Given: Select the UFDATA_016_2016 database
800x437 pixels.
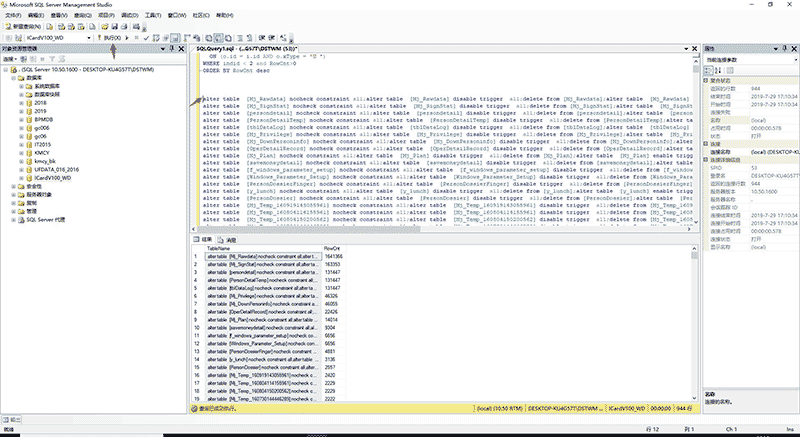Looking at the screenshot, I should [56, 169].
